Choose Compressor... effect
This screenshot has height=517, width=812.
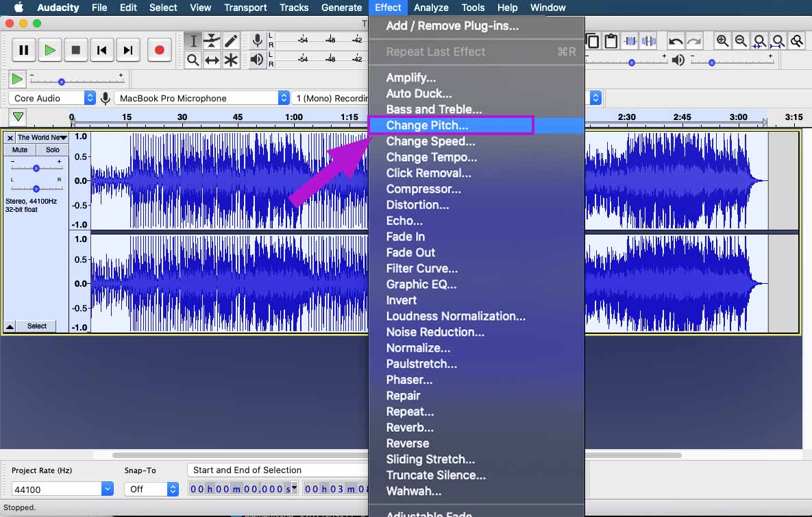476,189
